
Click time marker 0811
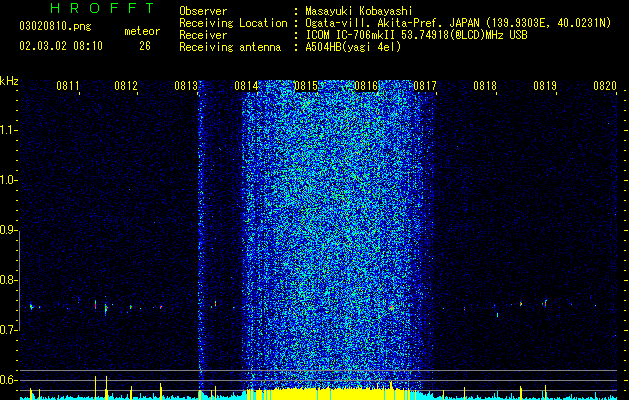[x=68, y=86]
